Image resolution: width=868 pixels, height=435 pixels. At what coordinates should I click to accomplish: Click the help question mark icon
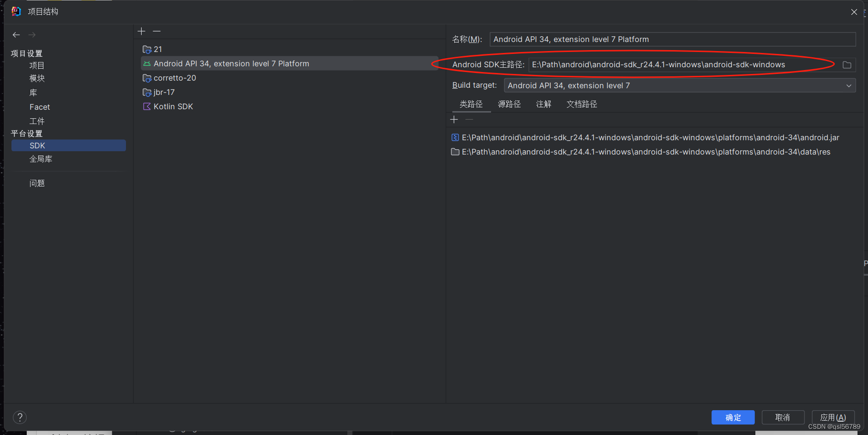(20, 417)
